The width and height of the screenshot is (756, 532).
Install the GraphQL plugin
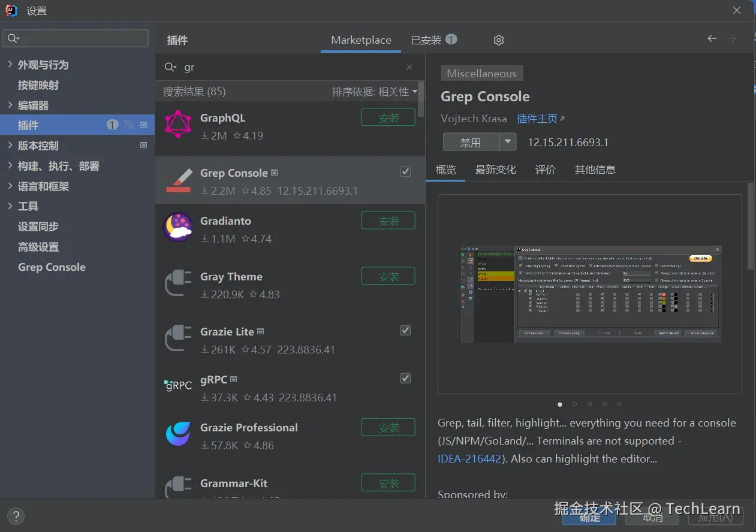(388, 117)
